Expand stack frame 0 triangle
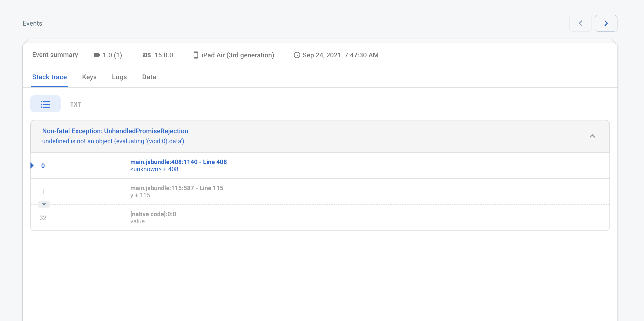This screenshot has height=321, width=644. pos(32,165)
